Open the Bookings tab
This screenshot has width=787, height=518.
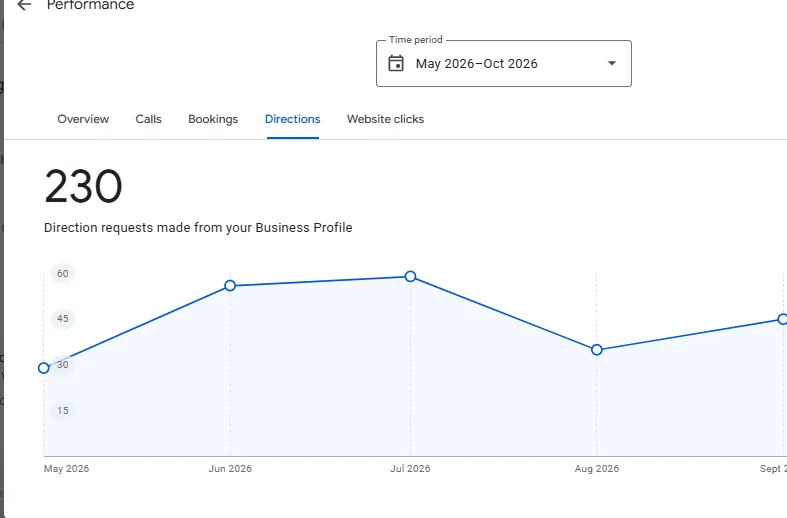click(x=213, y=119)
